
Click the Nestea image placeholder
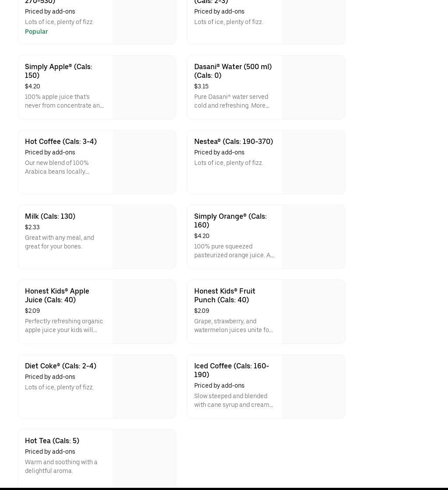(313, 162)
